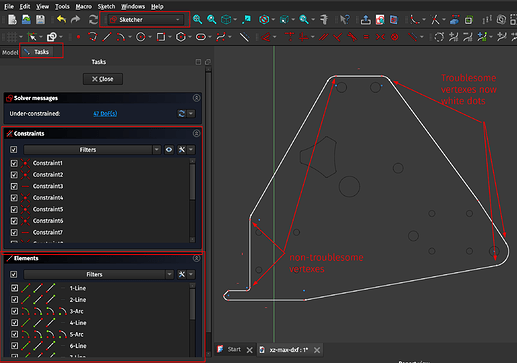Collapse the Solver messages section
The width and height of the screenshot is (517, 363).
coord(196,98)
